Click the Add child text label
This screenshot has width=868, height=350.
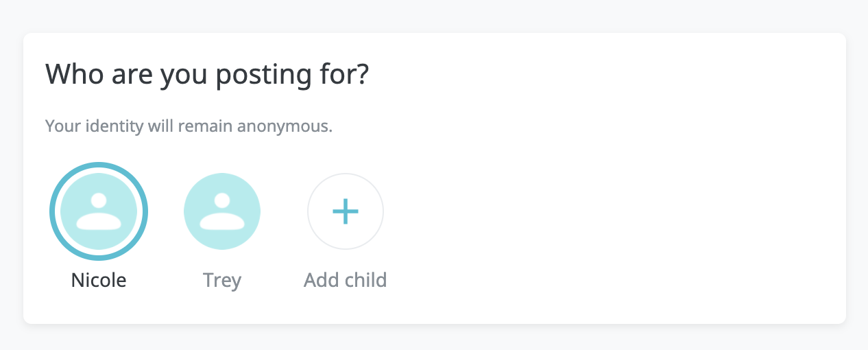point(346,280)
